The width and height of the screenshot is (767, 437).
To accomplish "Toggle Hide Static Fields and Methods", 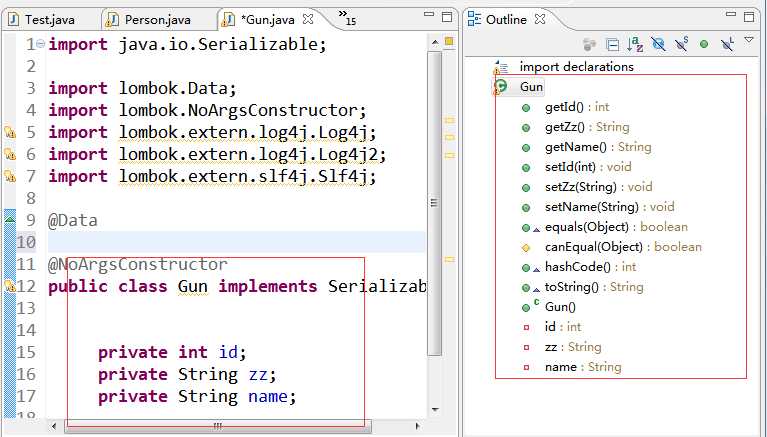I will click(681, 45).
